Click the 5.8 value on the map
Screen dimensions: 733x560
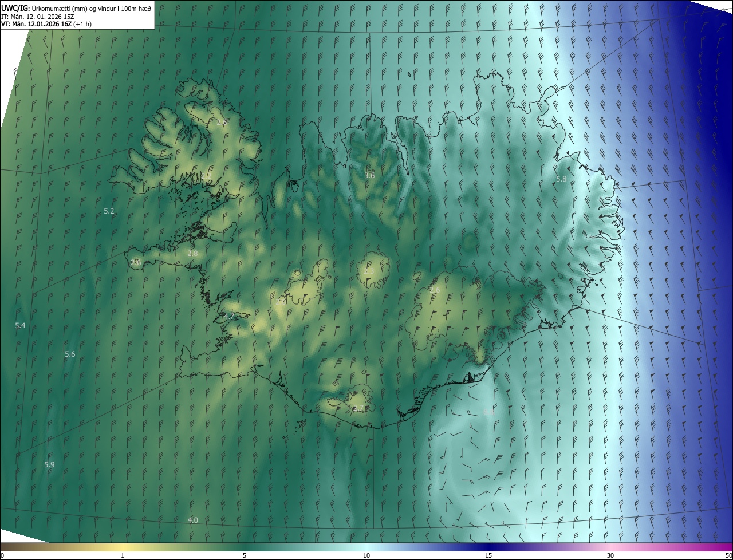pos(561,179)
